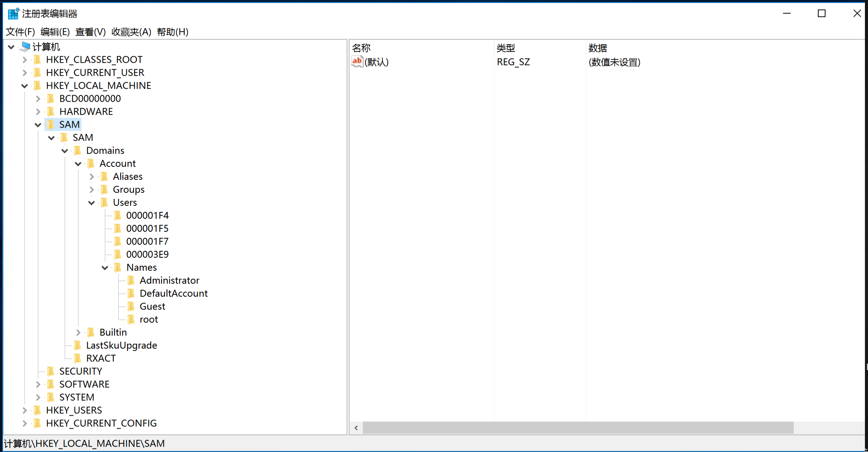The width and height of the screenshot is (868, 452).
Task: Click the RXACT key folder icon
Action: coord(78,358)
